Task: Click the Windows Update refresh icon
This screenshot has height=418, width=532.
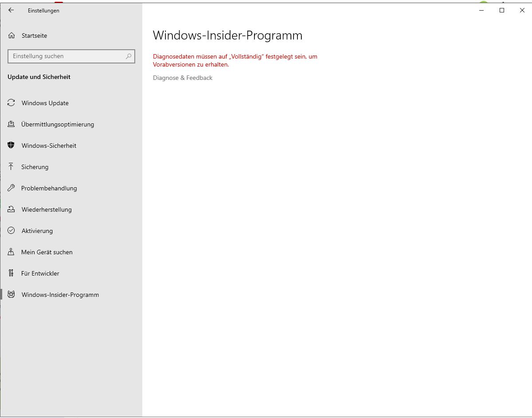Action: pos(12,103)
